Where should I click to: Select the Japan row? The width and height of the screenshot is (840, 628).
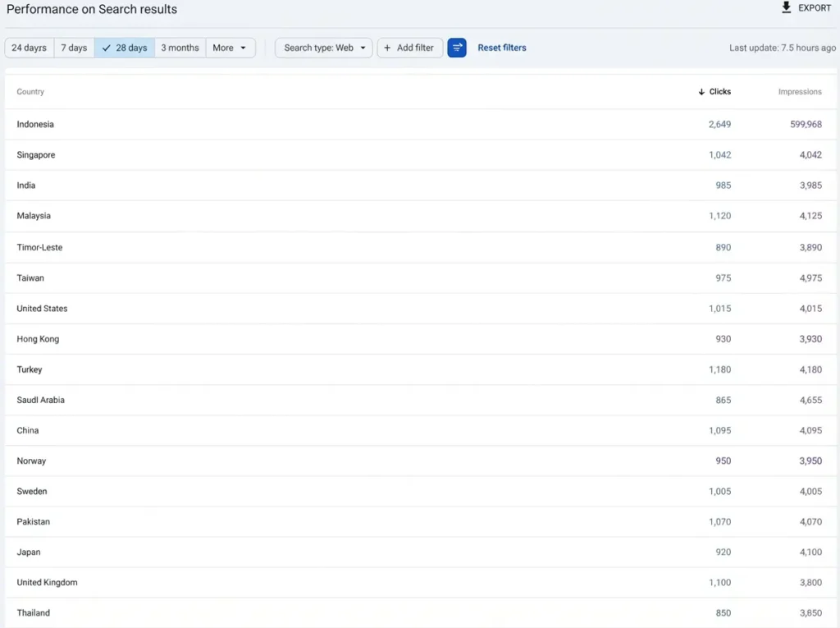pyautogui.click(x=421, y=552)
